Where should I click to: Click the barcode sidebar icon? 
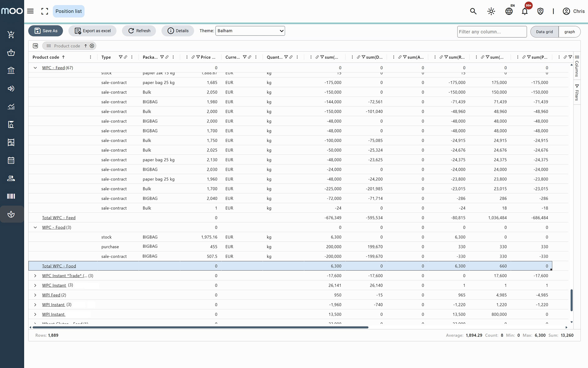pyautogui.click(x=11, y=196)
